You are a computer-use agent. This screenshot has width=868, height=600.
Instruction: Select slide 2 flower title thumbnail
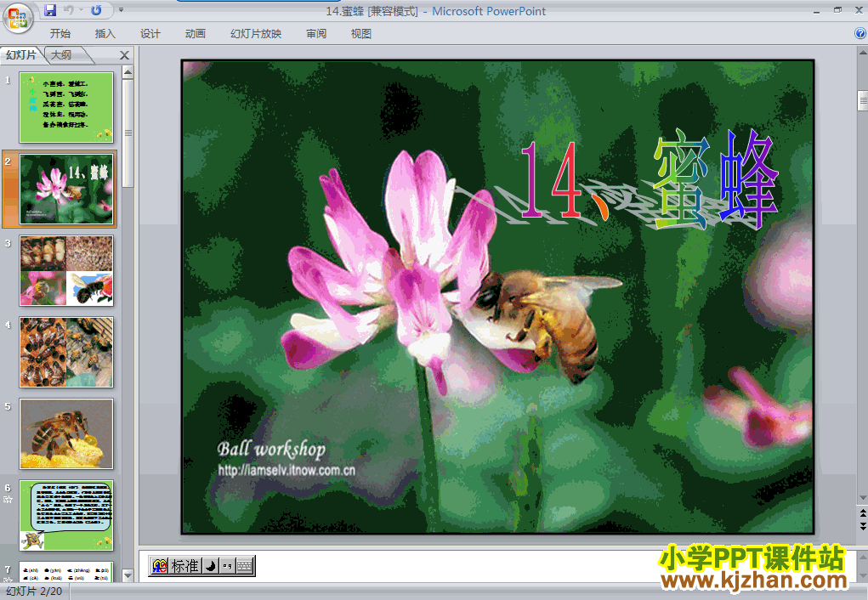[66, 189]
